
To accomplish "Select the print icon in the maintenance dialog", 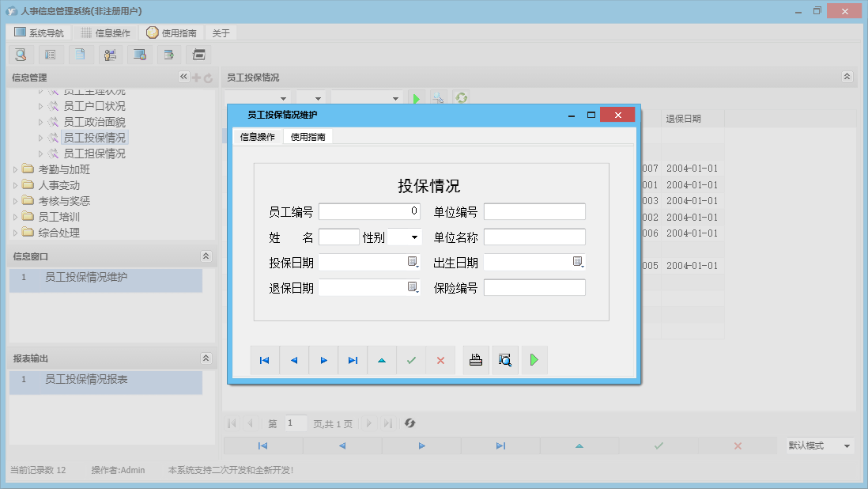I will (475, 360).
